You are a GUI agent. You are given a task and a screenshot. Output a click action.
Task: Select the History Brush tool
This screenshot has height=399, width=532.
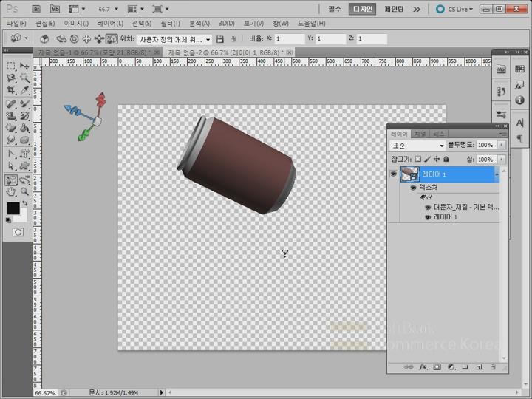24,116
